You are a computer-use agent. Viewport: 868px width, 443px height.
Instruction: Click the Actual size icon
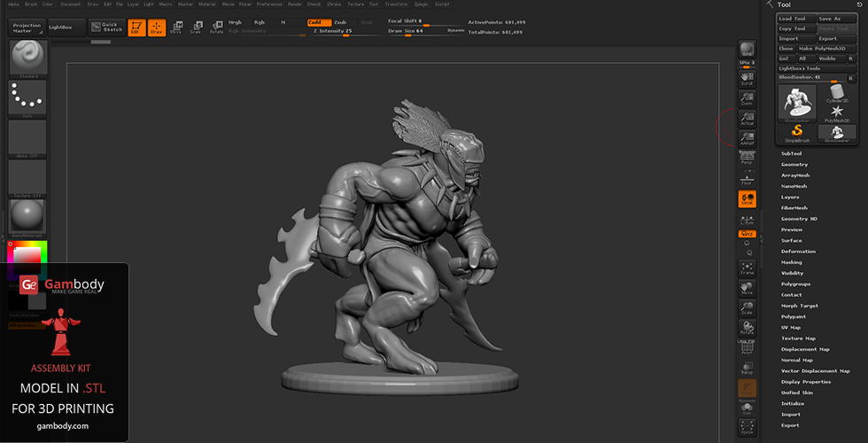(748, 119)
